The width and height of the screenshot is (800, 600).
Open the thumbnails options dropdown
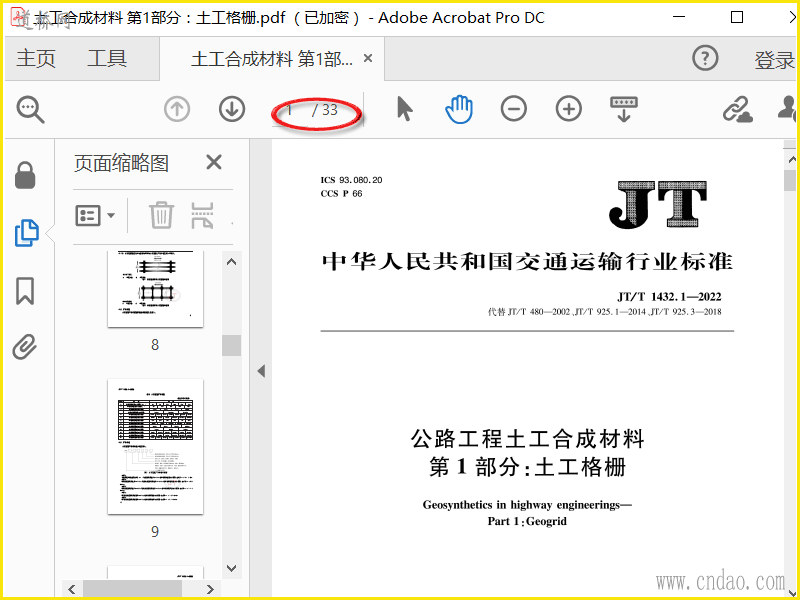(x=95, y=216)
